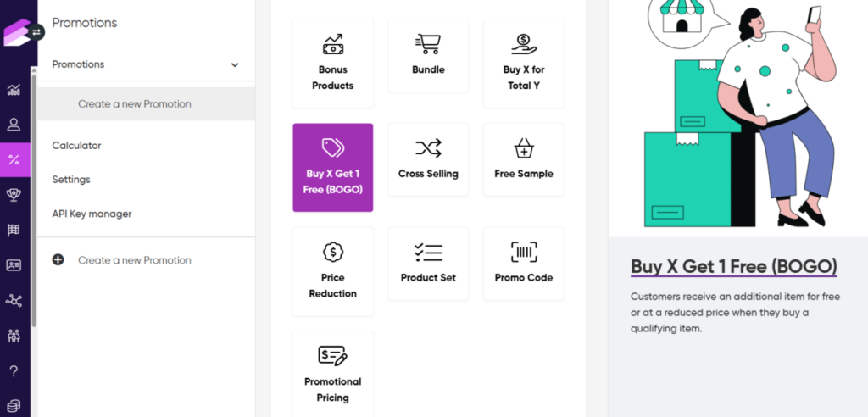
Task: Click the highlighted Buy X Get 1 Free tile
Action: [332, 167]
